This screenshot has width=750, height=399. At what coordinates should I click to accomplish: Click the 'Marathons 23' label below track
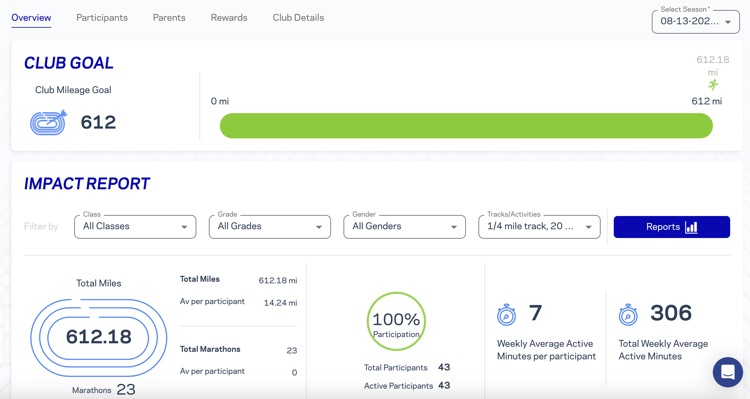[104, 389]
